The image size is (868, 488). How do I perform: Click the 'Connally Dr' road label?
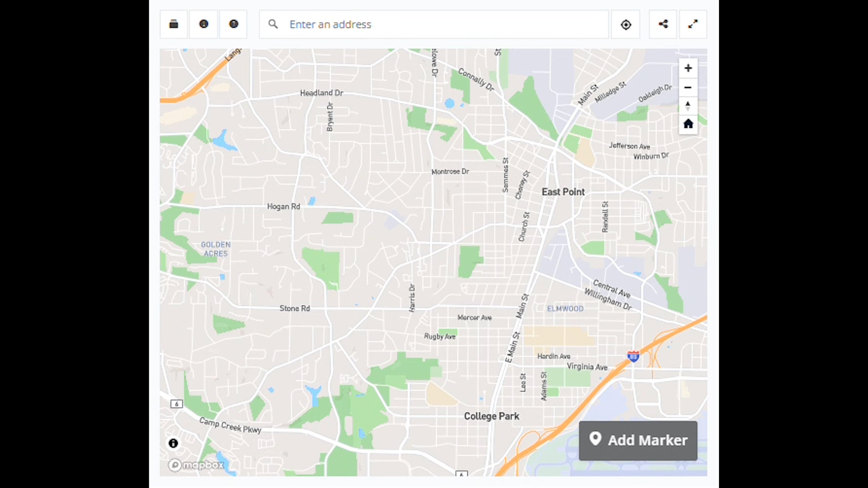point(476,80)
